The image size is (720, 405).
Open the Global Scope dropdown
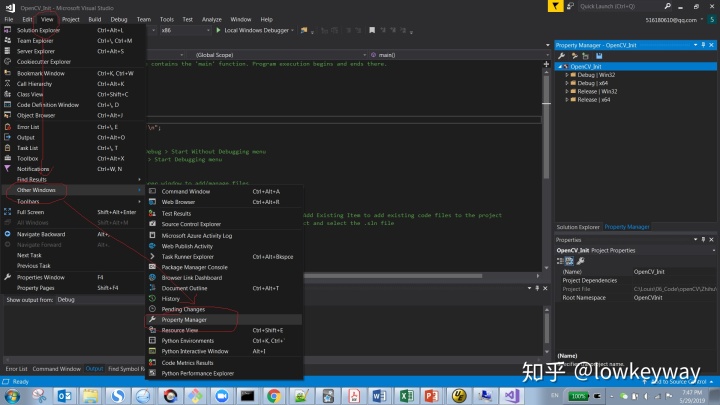click(280, 55)
